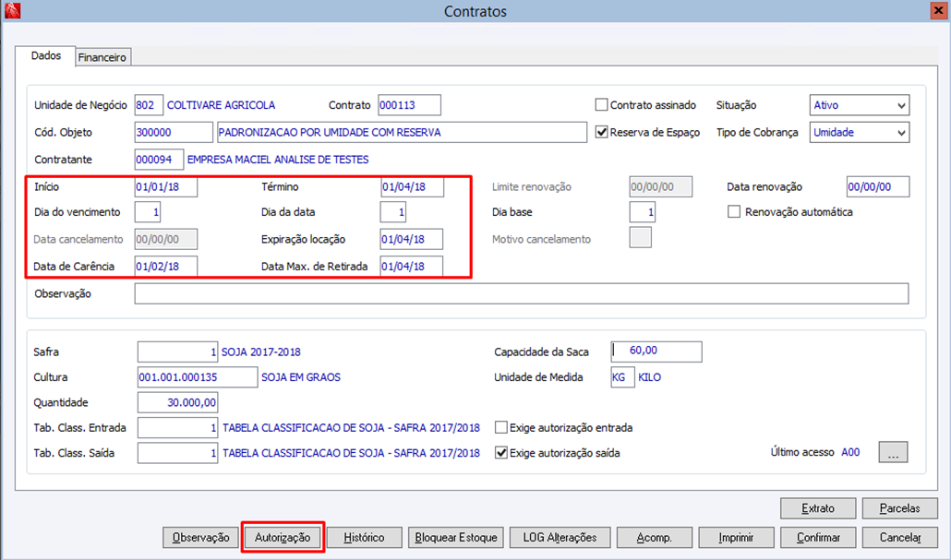Click the Data Max. de Retirada field

(412, 266)
